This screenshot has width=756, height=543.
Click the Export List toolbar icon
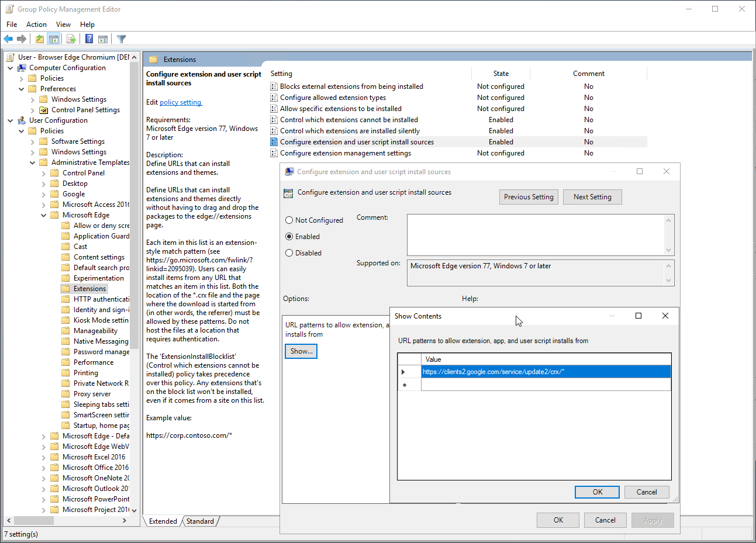[71, 39]
